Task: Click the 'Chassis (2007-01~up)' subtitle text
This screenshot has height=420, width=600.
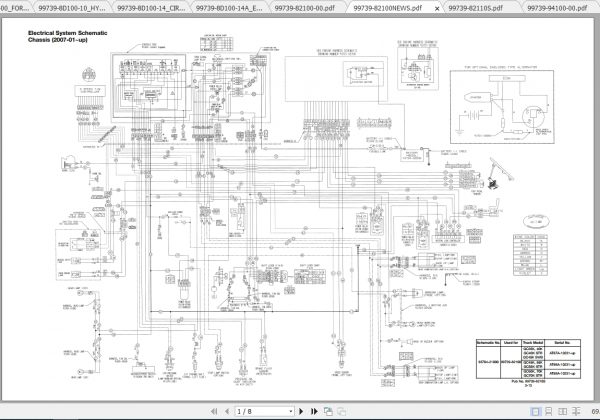Action: [x=58, y=39]
